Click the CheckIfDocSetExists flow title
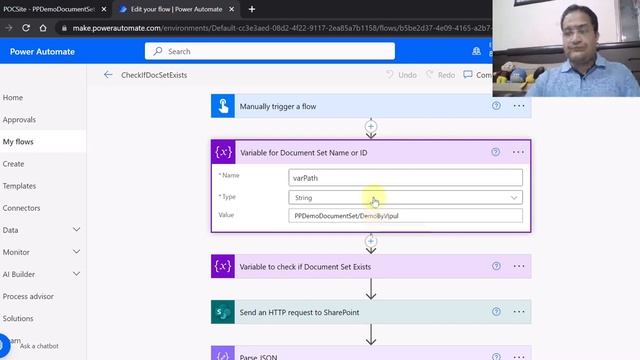 [154, 75]
